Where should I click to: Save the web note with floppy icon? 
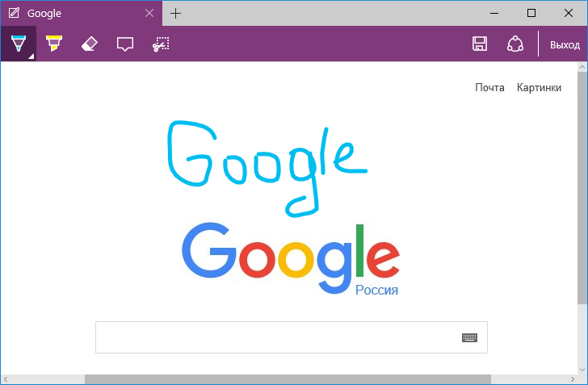[x=480, y=44]
